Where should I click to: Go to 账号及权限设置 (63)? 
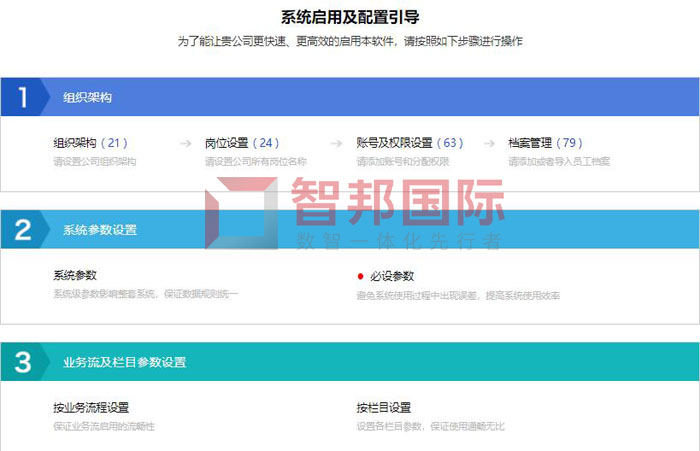[x=410, y=143]
